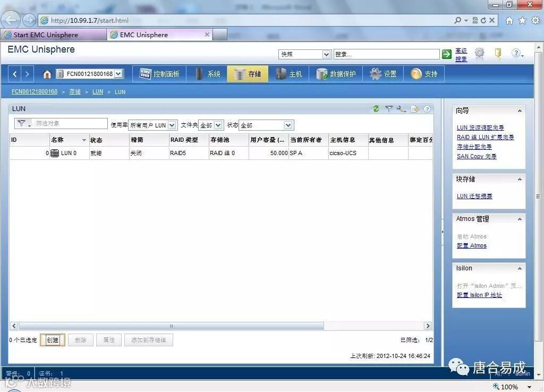
Task: Collapse the 向导 wizard panel
Action: coord(520,111)
